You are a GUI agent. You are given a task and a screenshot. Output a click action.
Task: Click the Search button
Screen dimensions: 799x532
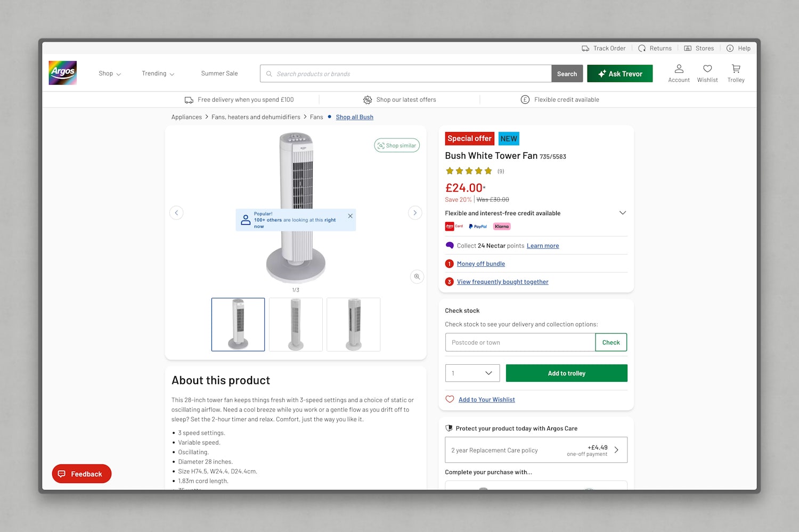point(567,73)
